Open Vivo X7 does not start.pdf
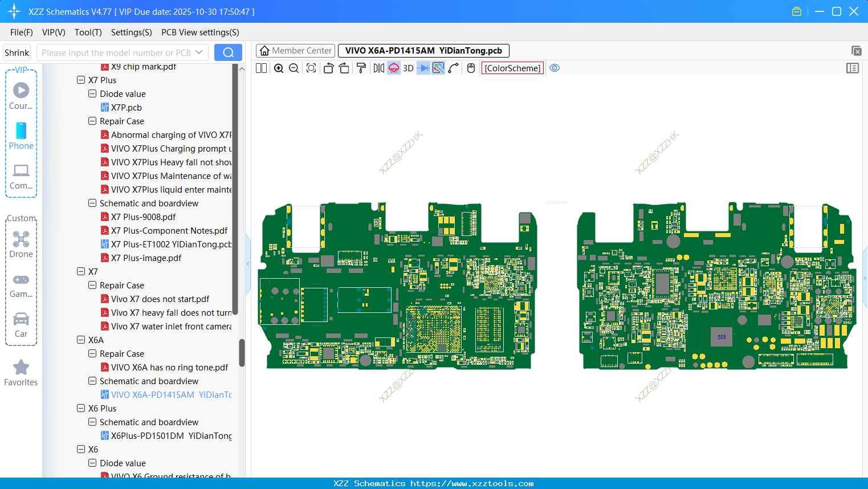The height and width of the screenshot is (489, 868). point(155,299)
